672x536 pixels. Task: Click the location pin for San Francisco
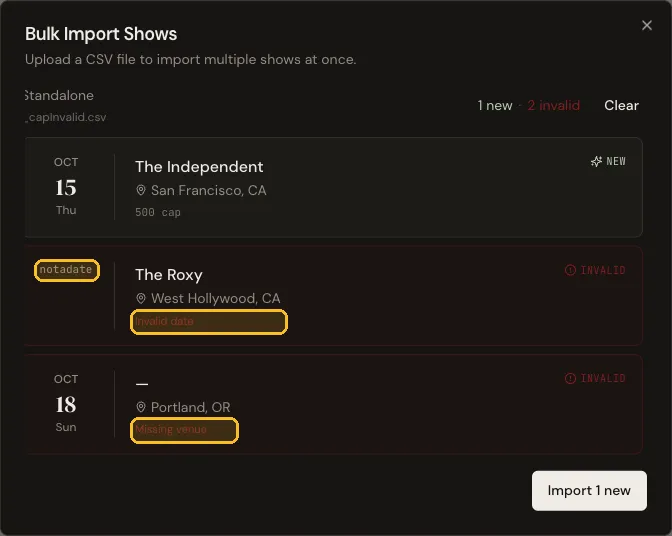[x=141, y=190]
